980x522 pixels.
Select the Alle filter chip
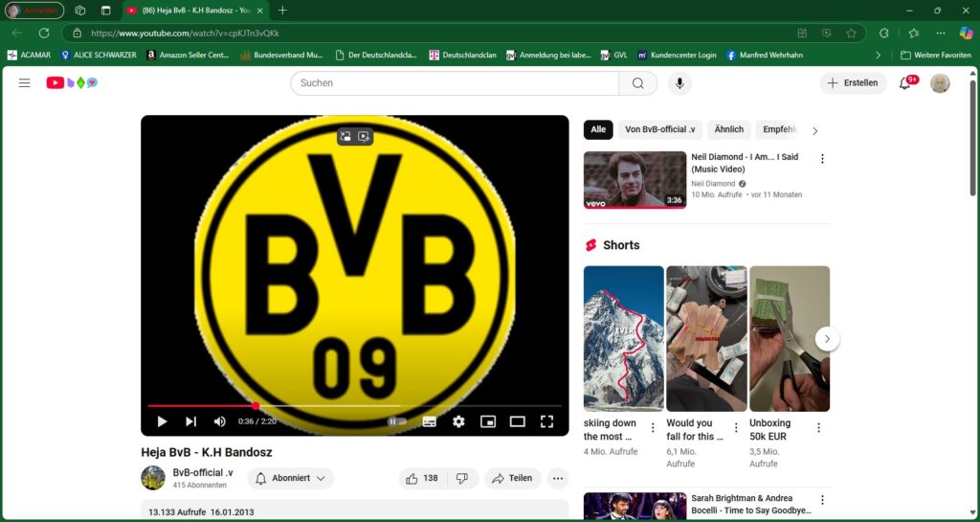coord(598,130)
